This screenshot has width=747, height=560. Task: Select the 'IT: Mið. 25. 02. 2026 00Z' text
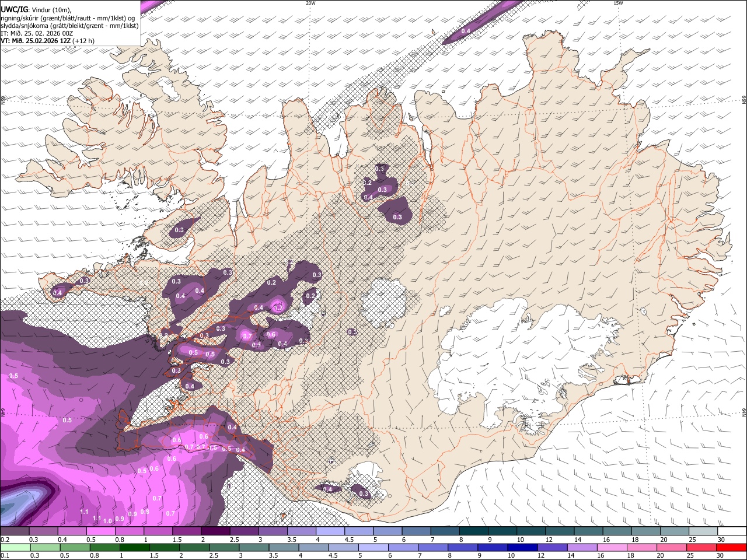pyautogui.click(x=37, y=33)
